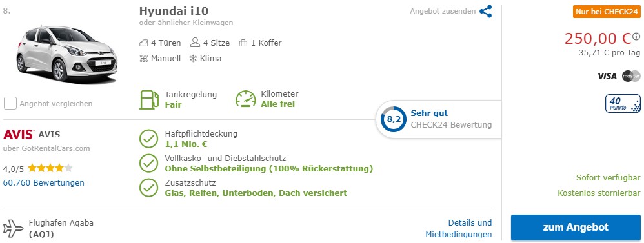Open the zum Angebot button
Screen dimensions: 644x243
coord(576,228)
